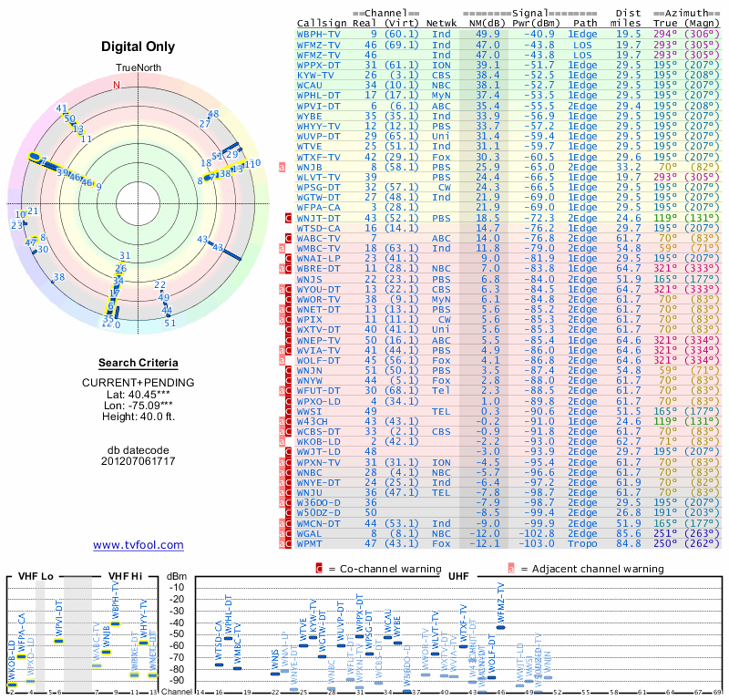
Task: Click the co-channel C marker beside WNJT-DT row
Action: click(x=288, y=218)
